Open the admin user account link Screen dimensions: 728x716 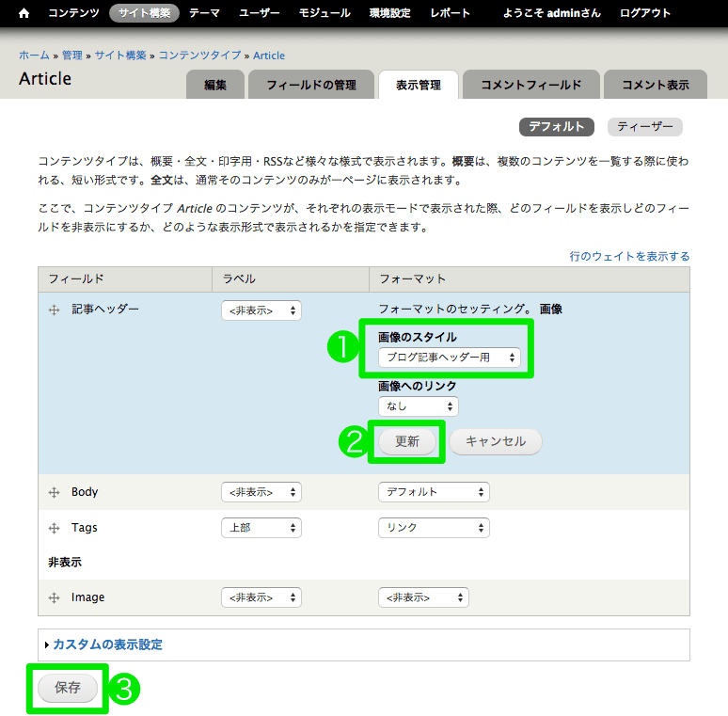pyautogui.click(x=551, y=13)
